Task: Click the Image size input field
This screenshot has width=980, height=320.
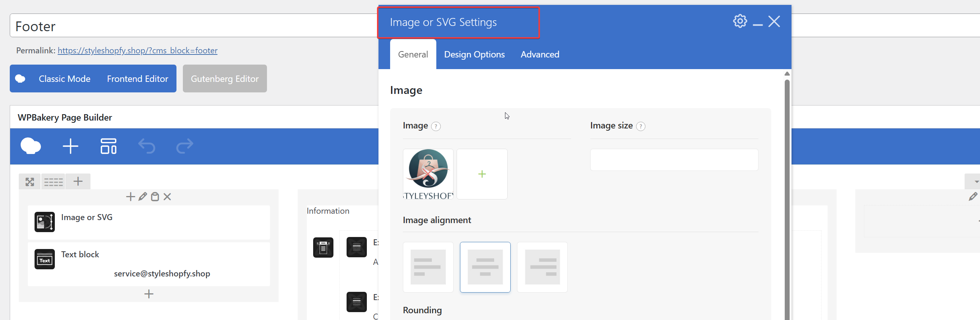Action: [674, 160]
